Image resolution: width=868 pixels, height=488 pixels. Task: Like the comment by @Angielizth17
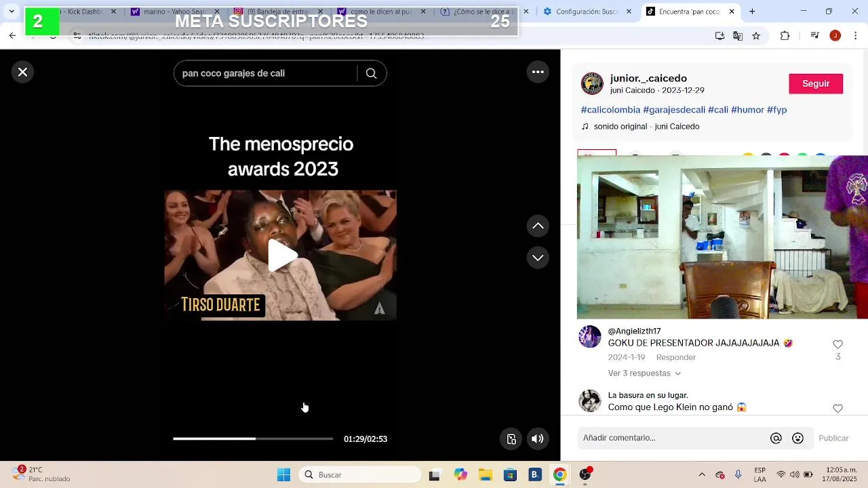click(837, 344)
